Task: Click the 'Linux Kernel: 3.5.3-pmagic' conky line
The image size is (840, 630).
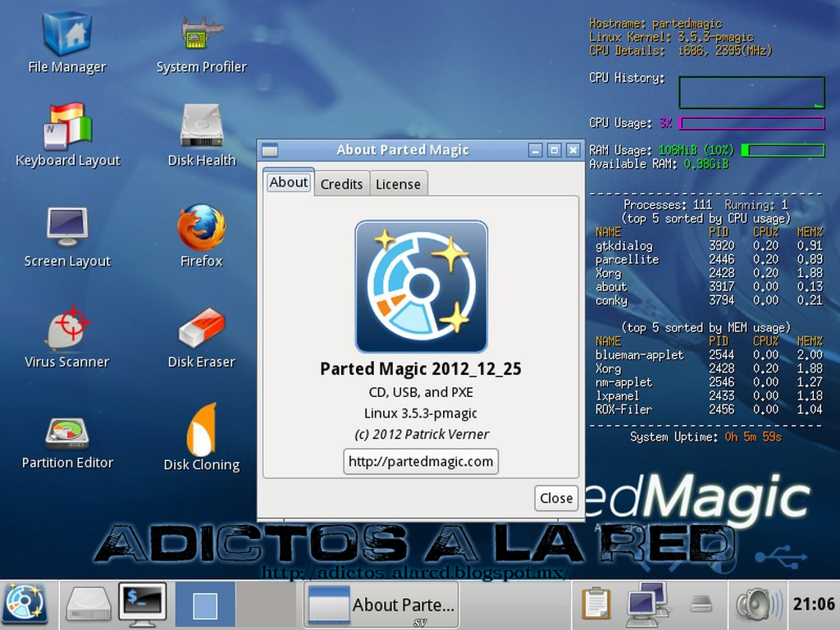Action: point(671,37)
